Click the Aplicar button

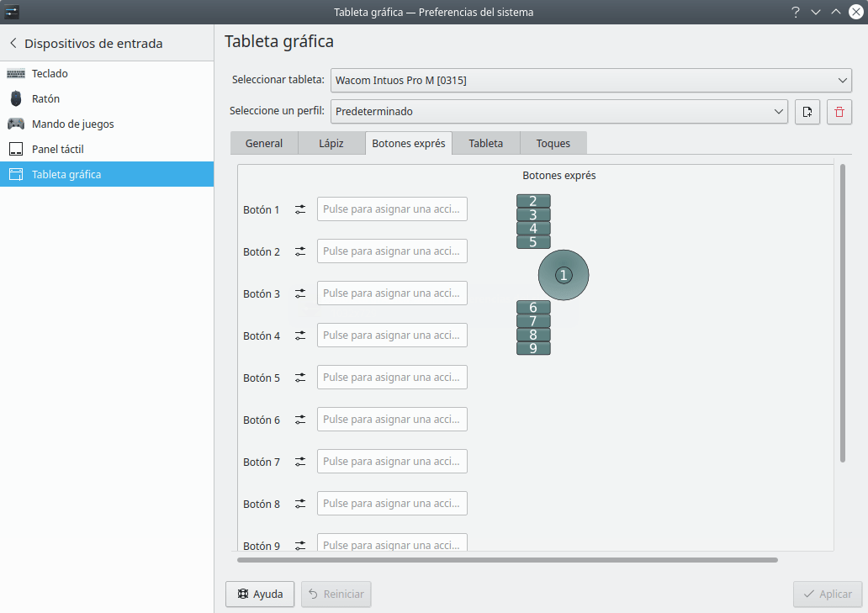pyautogui.click(x=828, y=595)
